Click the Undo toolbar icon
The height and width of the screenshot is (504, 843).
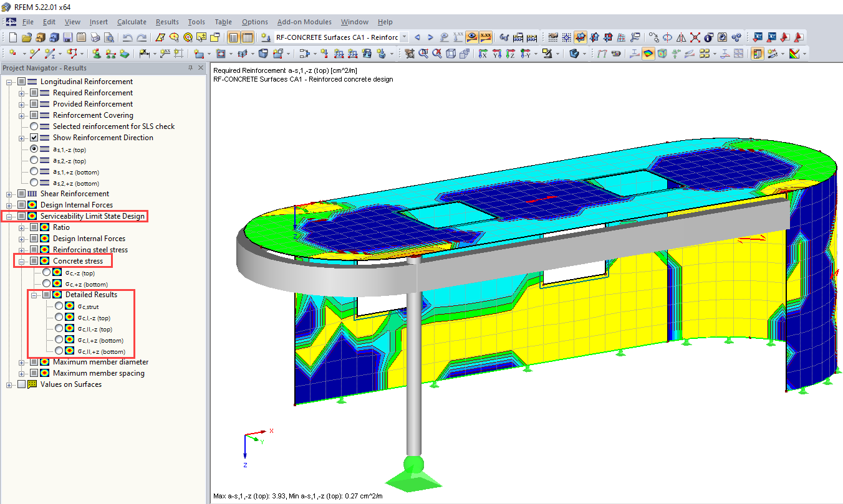(127, 37)
